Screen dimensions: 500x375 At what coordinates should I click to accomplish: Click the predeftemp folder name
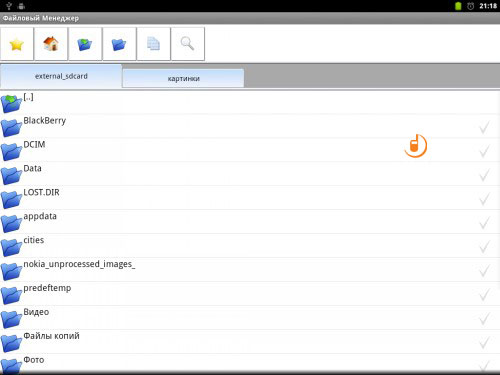[x=47, y=288]
